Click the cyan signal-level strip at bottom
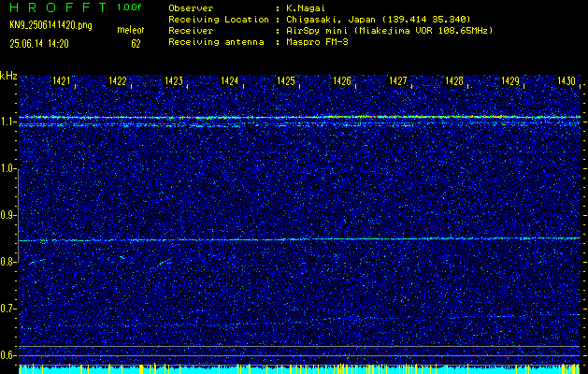Screen dimensions: 588x374 pos(299,369)
